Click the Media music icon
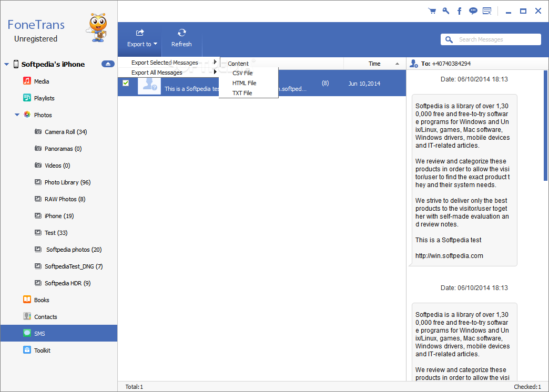The height and width of the screenshot is (392, 549). click(x=27, y=81)
